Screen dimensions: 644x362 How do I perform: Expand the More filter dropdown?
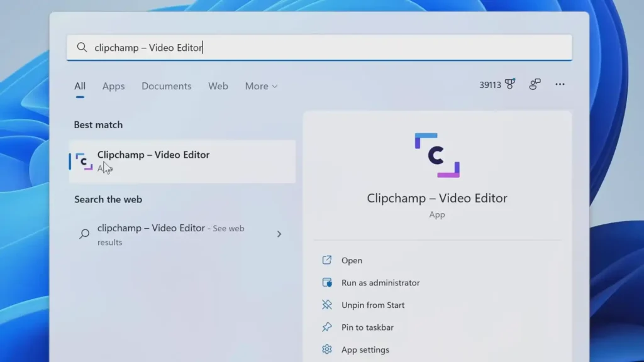pyautogui.click(x=260, y=86)
